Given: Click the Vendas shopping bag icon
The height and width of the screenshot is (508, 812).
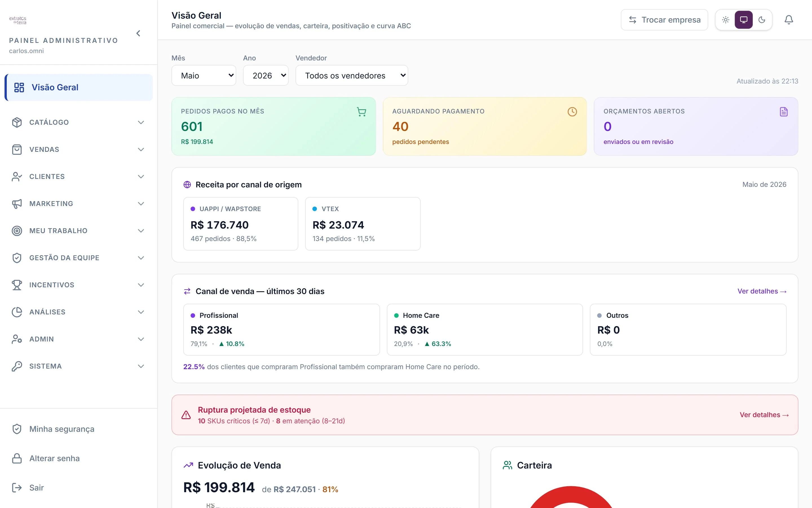Looking at the screenshot, I should tap(17, 150).
